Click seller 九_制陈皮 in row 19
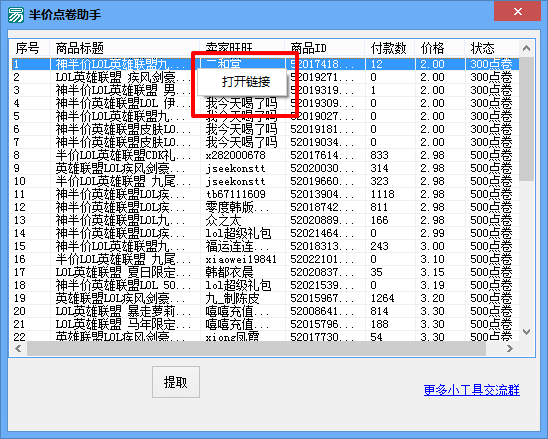Viewport: 548px width, 439px height. (x=232, y=298)
